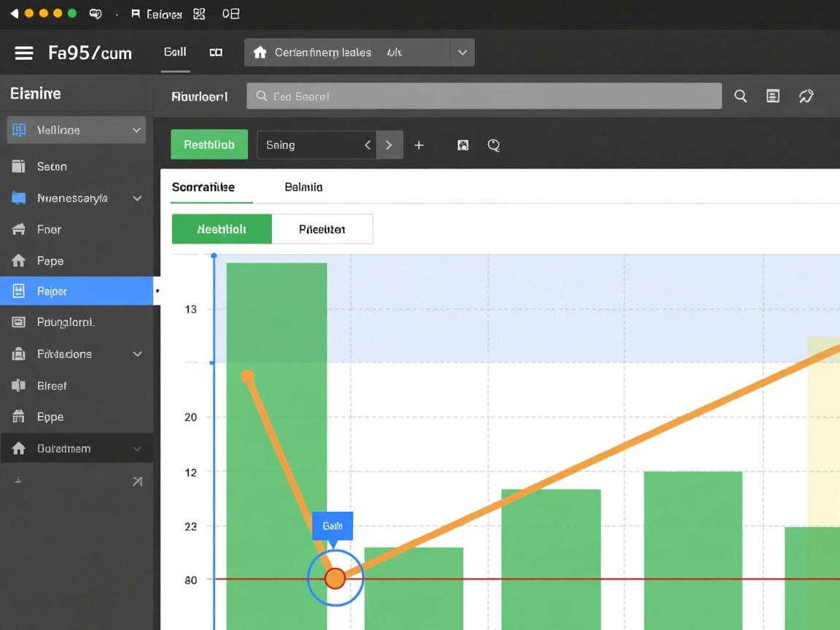840x630 pixels.
Task: Click the hamburger menu icon
Action: pos(23,53)
